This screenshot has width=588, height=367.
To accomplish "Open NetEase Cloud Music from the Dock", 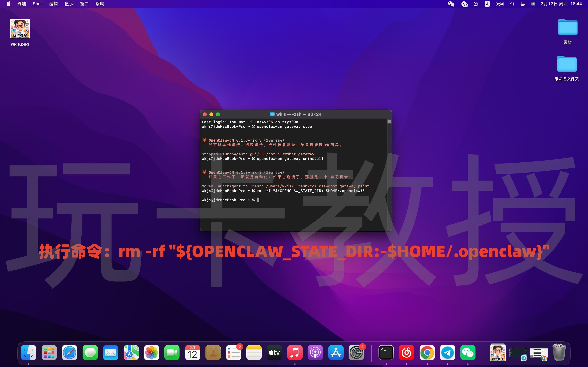I will (407, 352).
